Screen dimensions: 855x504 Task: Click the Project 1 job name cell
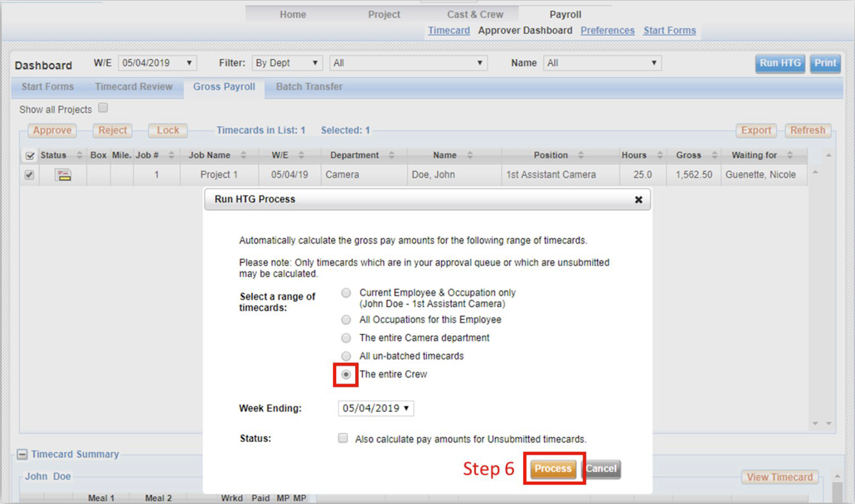219,175
